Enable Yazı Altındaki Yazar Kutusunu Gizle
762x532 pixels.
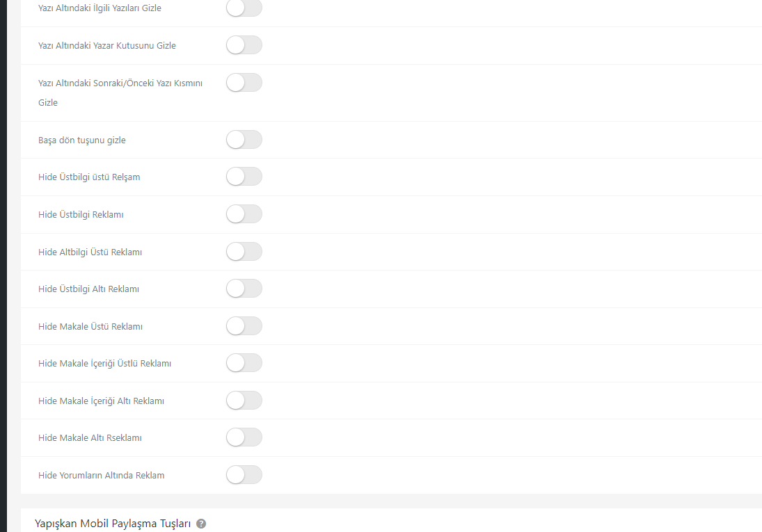pos(244,45)
